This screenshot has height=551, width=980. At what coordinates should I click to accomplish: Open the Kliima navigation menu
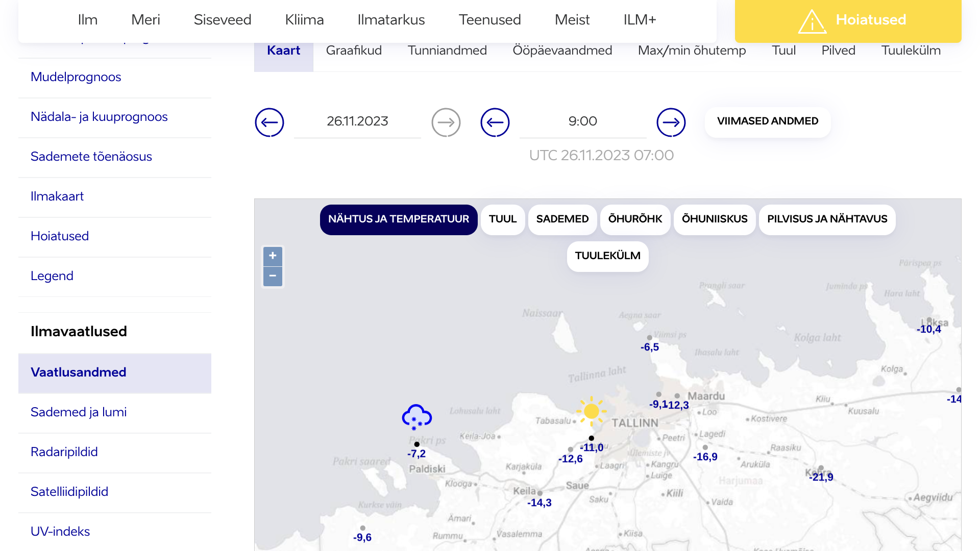pyautogui.click(x=304, y=20)
